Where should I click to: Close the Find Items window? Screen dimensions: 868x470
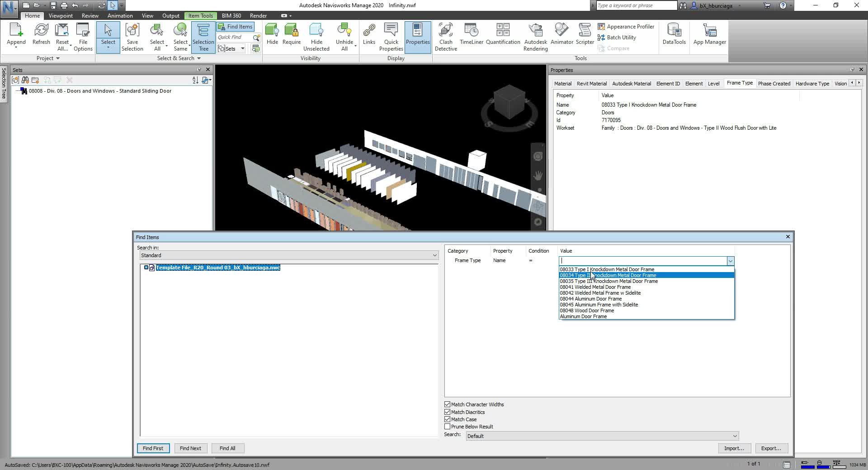coord(788,237)
